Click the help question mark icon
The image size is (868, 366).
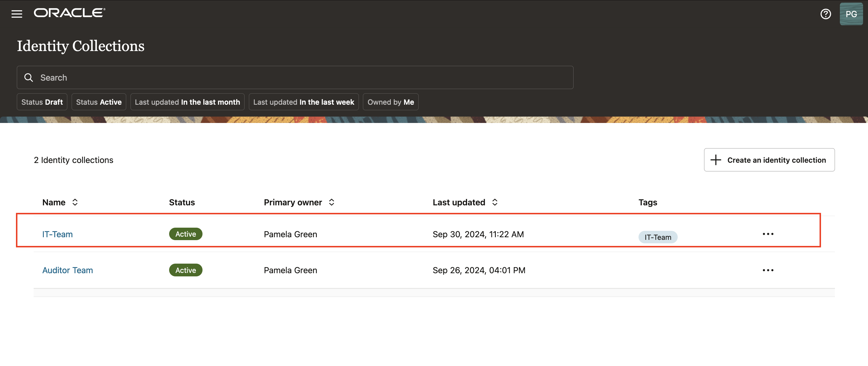click(x=825, y=14)
